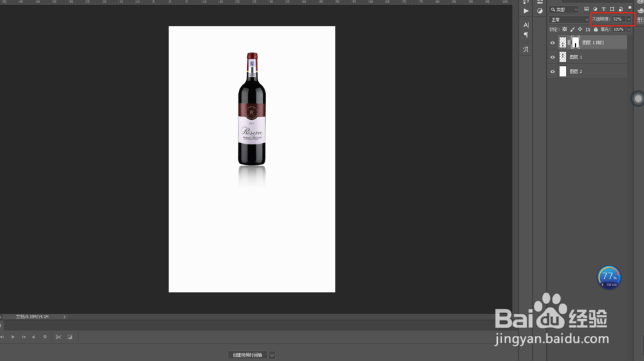644x361 pixels.
Task: Open the layer filter type dropdown
Action: tap(564, 9)
